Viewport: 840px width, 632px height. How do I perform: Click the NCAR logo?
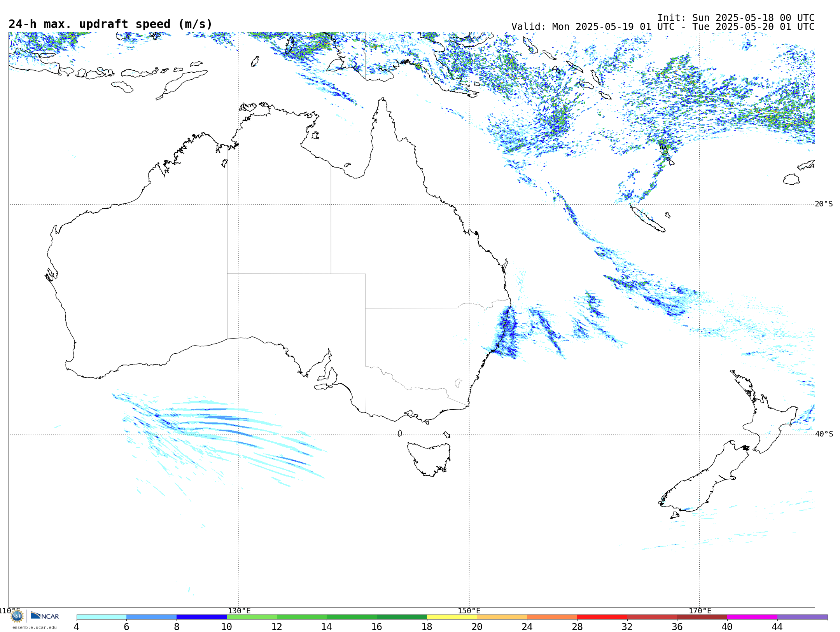(x=45, y=616)
